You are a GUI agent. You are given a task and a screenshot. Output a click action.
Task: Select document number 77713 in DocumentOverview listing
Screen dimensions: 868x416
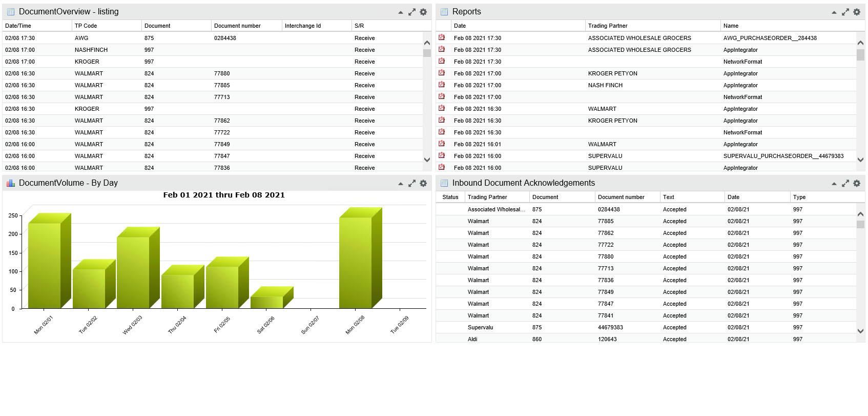click(x=222, y=97)
